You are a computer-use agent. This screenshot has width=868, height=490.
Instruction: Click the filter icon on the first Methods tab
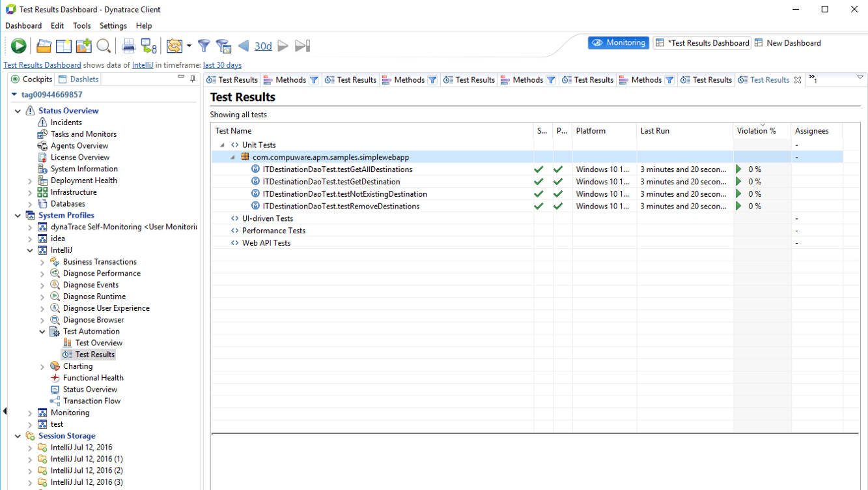click(314, 80)
